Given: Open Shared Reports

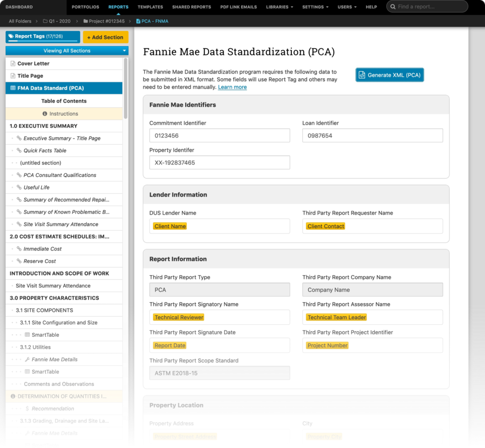Looking at the screenshot, I should (x=191, y=7).
